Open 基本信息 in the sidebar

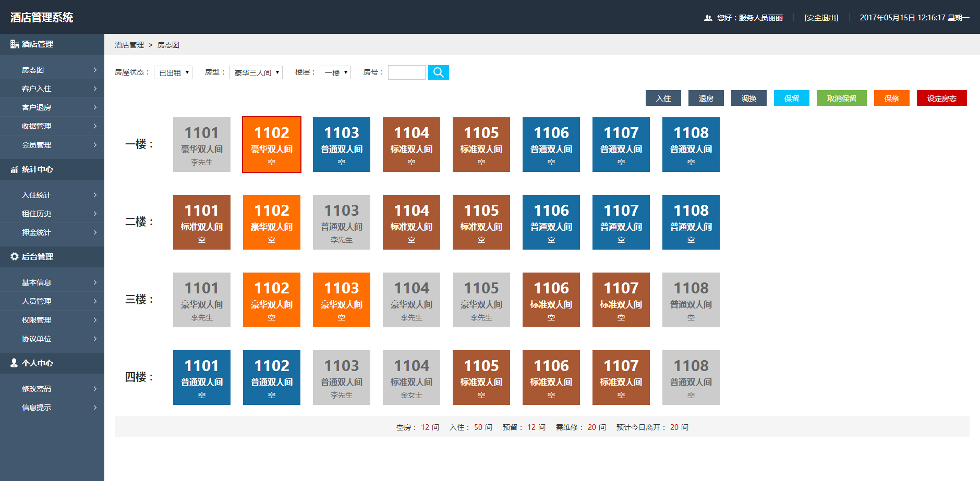[52, 282]
